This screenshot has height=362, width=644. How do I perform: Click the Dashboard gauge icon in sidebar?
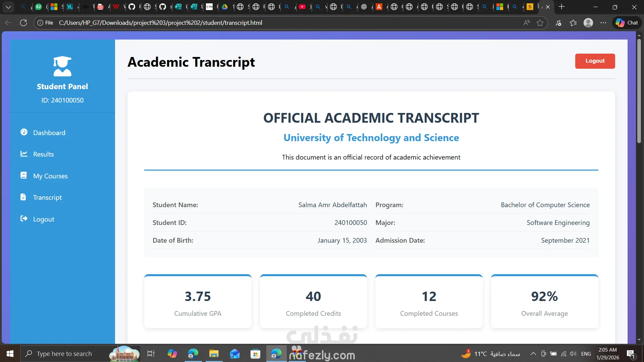[x=24, y=132]
